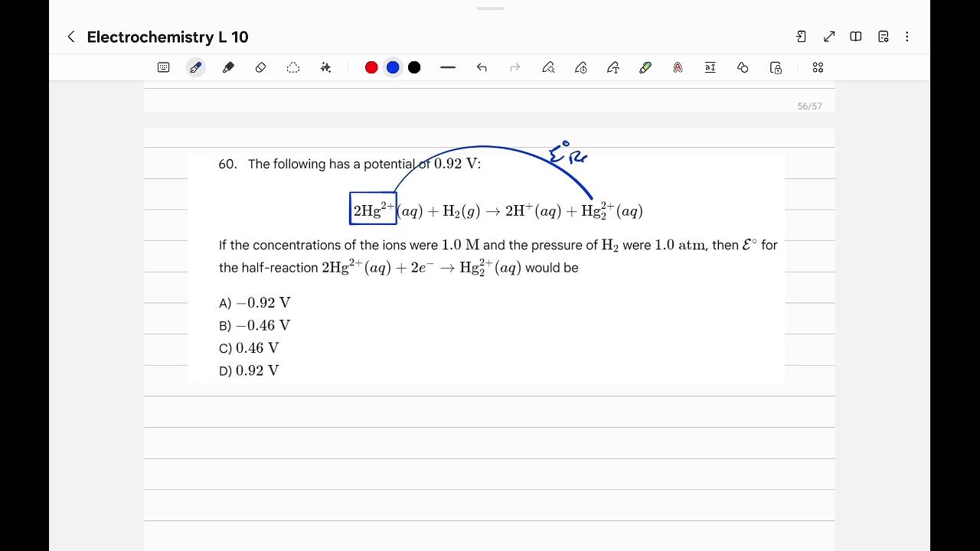Select the dashed lasso selection tool
Image resolution: width=980 pixels, height=551 pixels.
(293, 67)
